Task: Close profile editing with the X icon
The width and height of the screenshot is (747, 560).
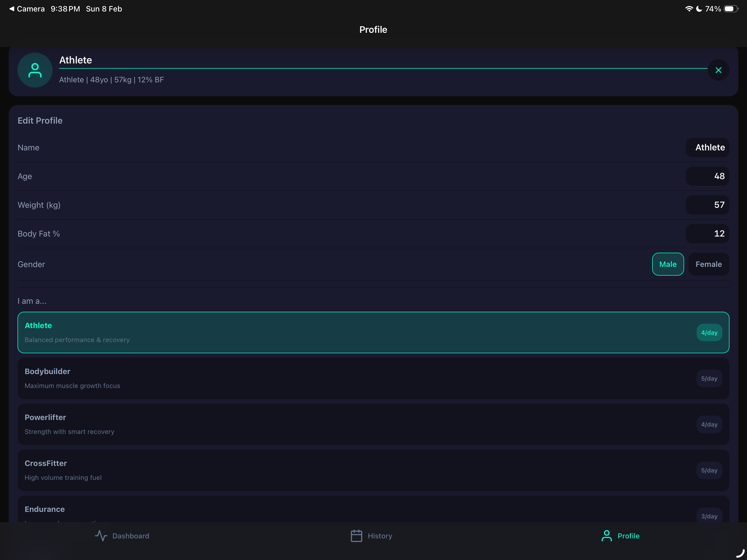Action: [718, 70]
